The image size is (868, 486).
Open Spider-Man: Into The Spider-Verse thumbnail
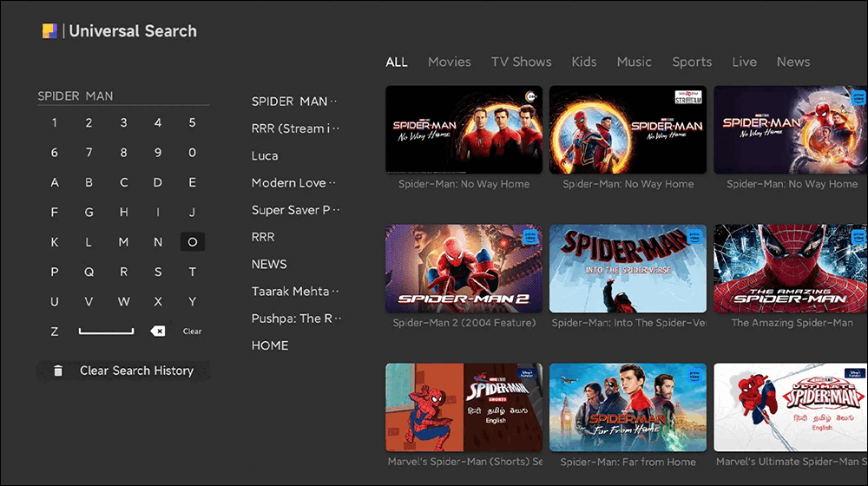coord(628,268)
